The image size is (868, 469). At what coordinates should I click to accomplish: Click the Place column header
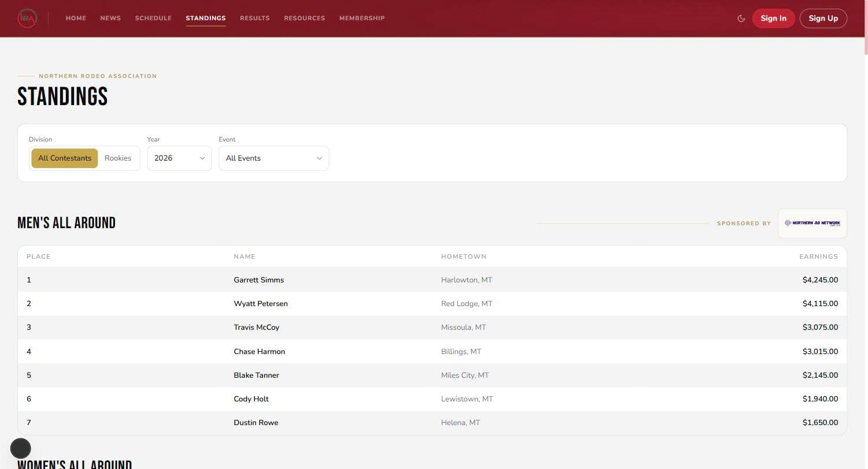[39, 256]
